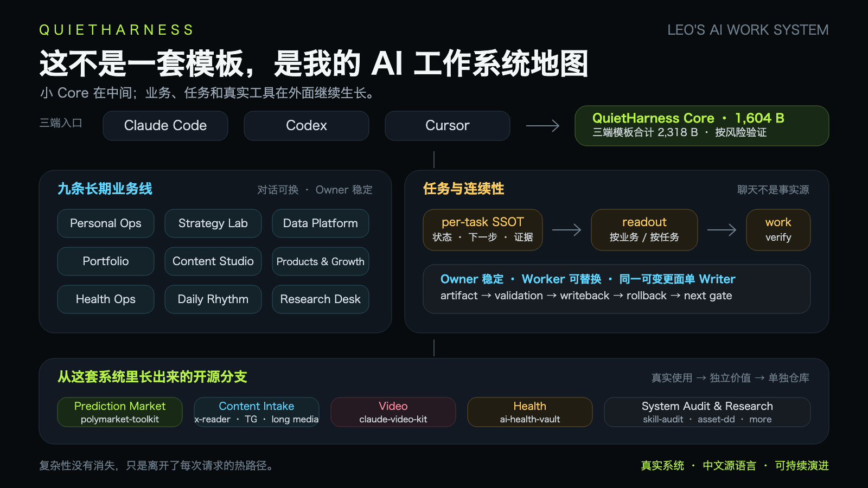The image size is (868, 488).
Task: Click the subtitle starting with 小 Core 在中间
Action: (208, 93)
